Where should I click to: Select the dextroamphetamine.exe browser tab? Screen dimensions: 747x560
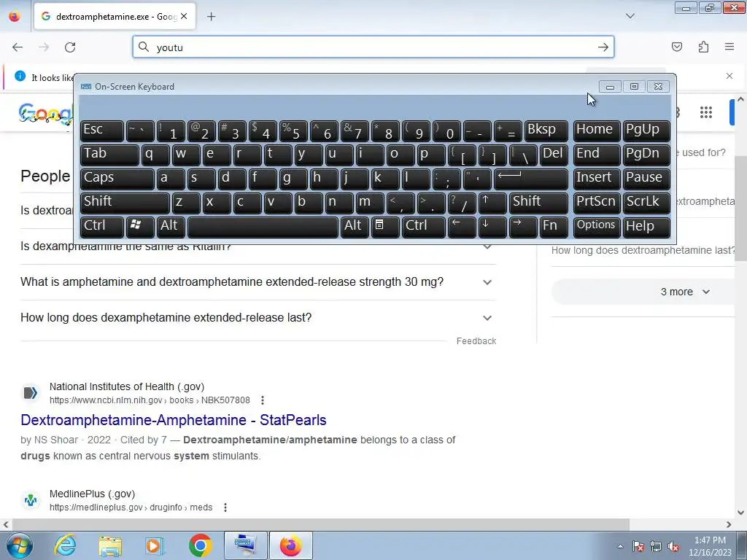click(115, 17)
